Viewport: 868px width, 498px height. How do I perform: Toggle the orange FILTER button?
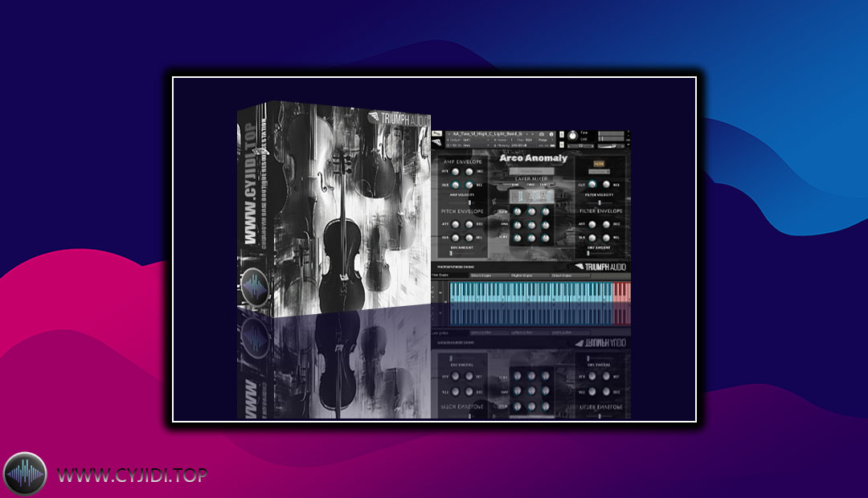point(599,164)
